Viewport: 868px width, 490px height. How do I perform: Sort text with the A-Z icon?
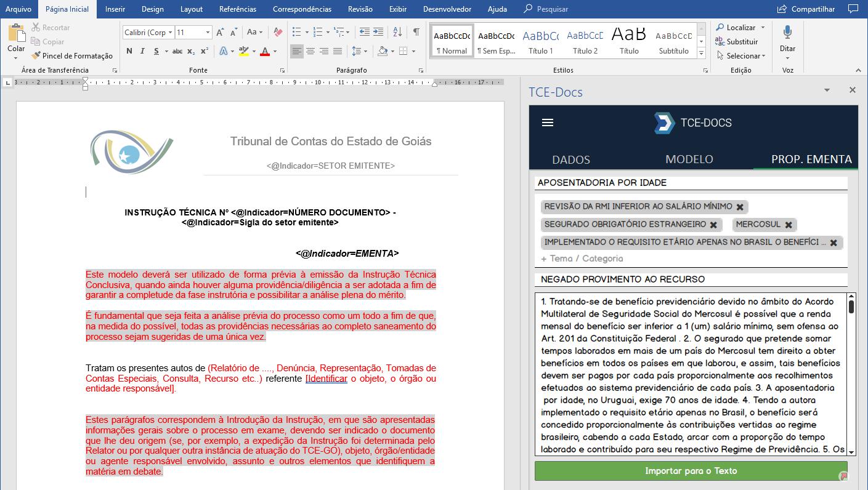(x=397, y=32)
